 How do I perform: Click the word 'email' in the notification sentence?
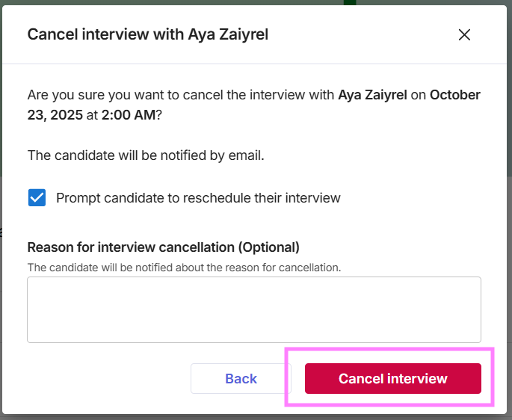pyautogui.click(x=247, y=155)
